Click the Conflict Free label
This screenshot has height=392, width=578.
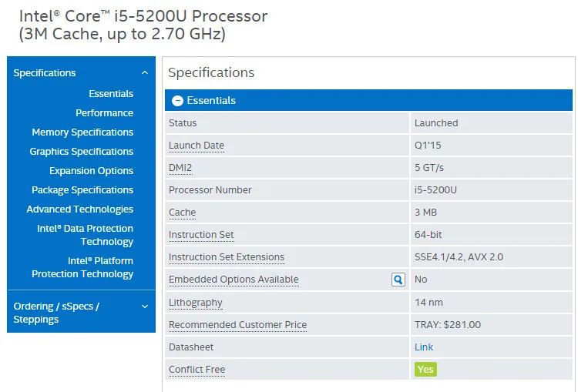[197, 370]
